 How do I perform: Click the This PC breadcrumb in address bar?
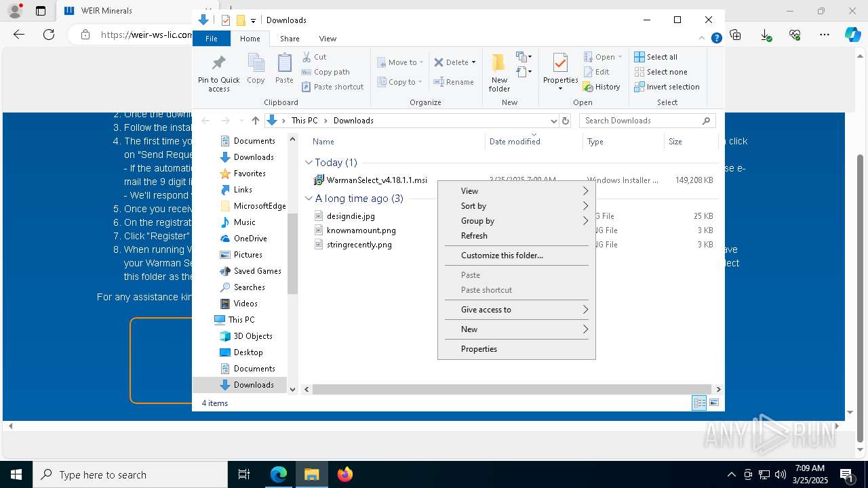click(304, 121)
